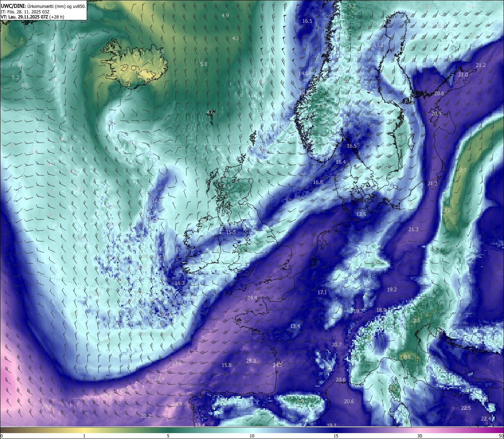
Task: Click the map value '13.4'
Action: (295, 326)
